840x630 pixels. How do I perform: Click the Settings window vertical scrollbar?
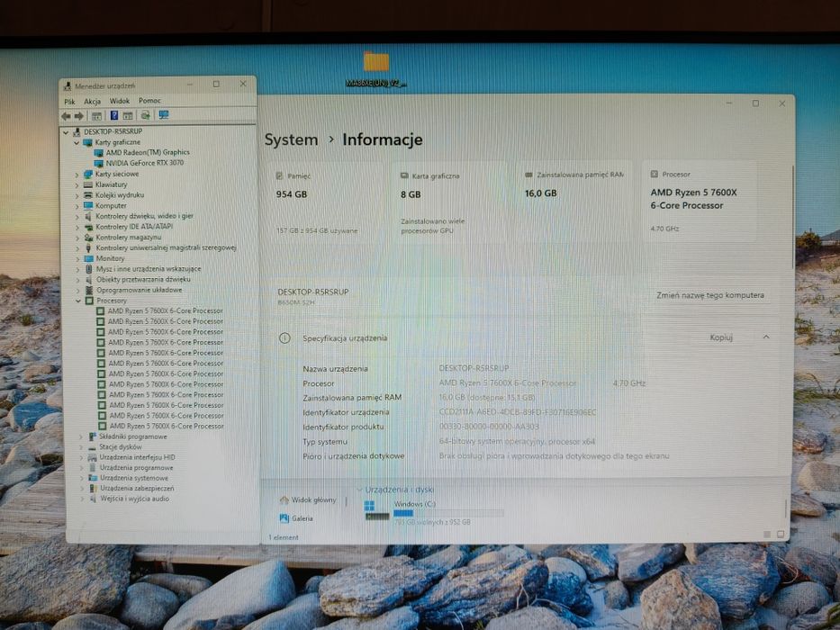[x=793, y=217]
